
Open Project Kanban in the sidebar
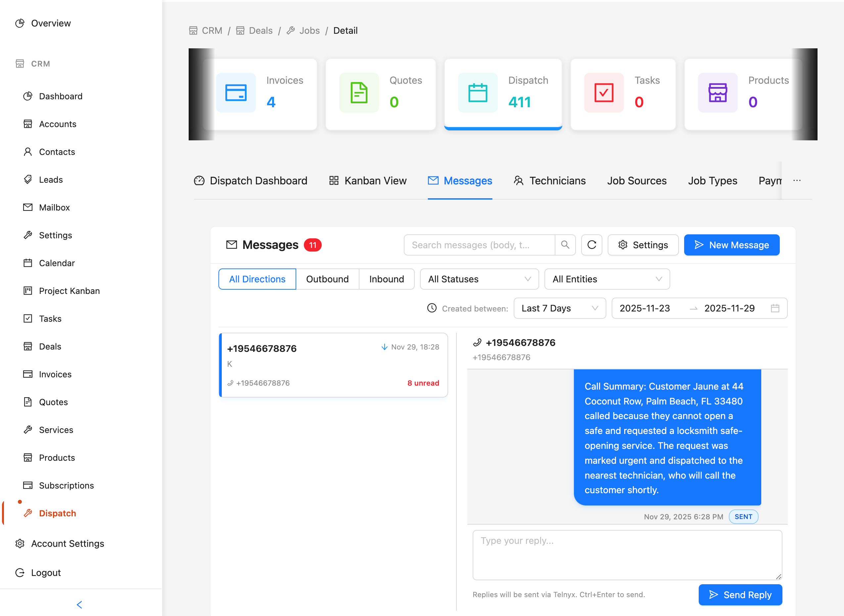click(x=69, y=291)
